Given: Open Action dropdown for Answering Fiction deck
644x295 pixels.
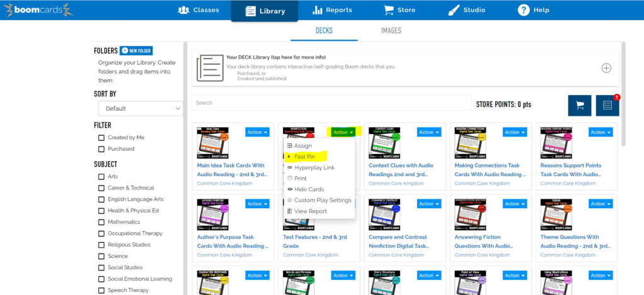Looking at the screenshot, I should [515, 204].
